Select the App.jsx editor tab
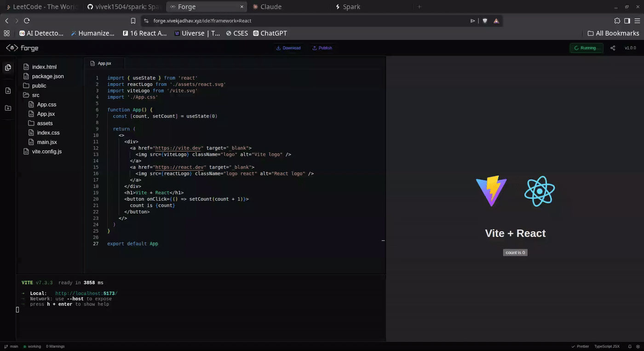Image resolution: width=644 pixels, height=351 pixels. (104, 63)
